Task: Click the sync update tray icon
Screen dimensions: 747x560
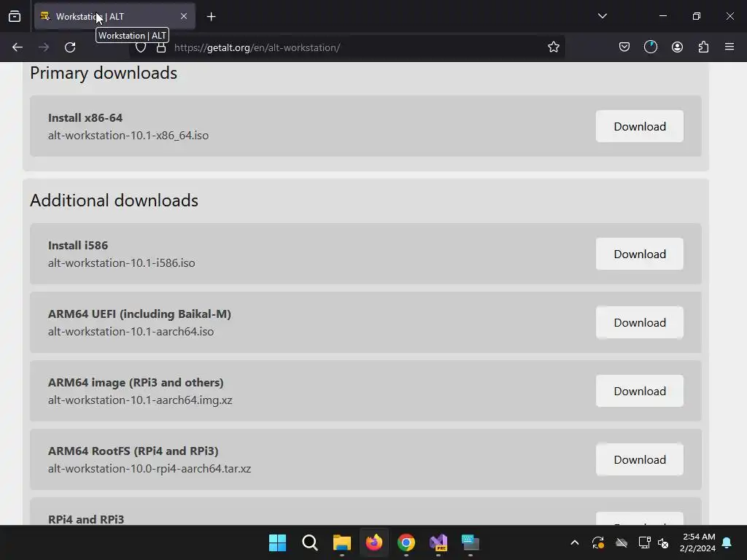Action: (x=598, y=542)
